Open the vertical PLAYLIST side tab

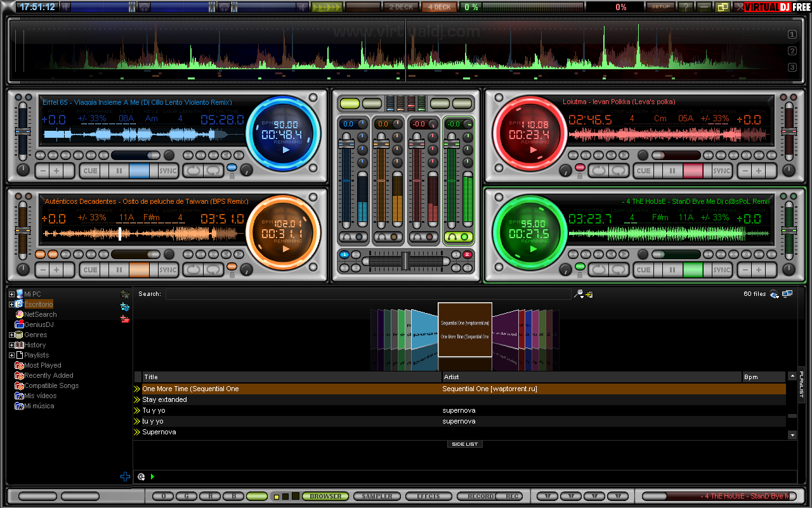pyautogui.click(x=801, y=384)
